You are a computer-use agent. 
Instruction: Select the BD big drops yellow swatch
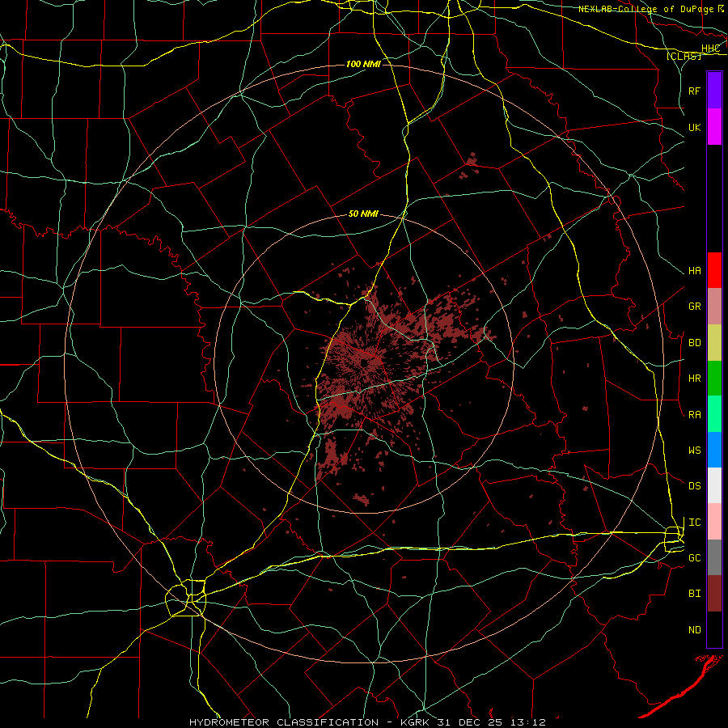(x=714, y=343)
